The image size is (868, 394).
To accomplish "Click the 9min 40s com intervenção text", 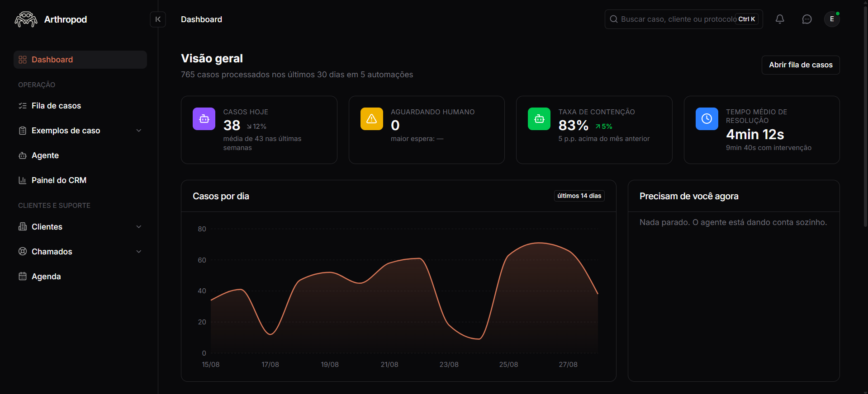I will pyautogui.click(x=768, y=148).
